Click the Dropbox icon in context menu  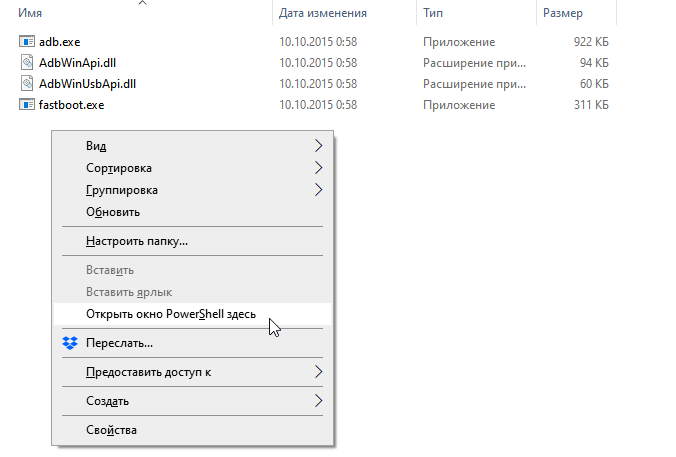[x=69, y=343]
